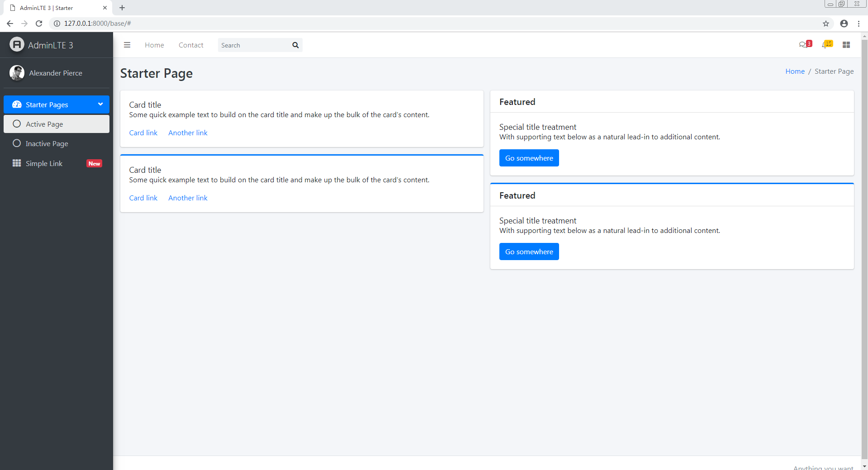Viewport: 868px width, 470px height.
Task: Go to Home in top navbar
Action: click(x=154, y=45)
